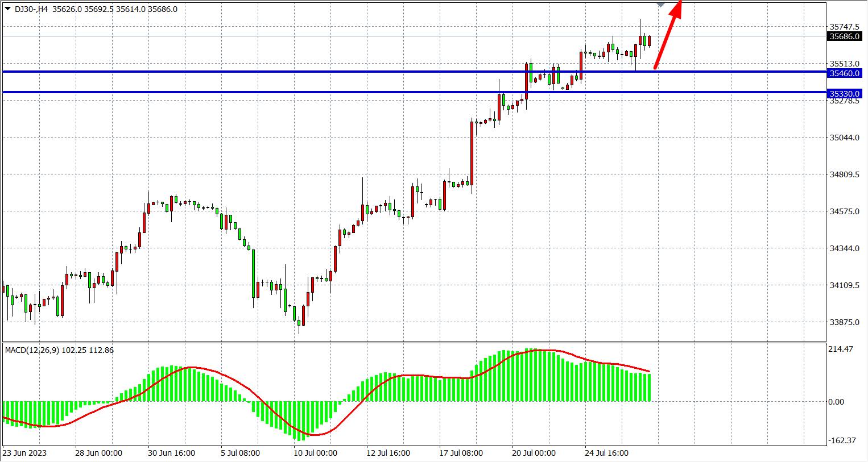Select the blue horizontal line at 35330.0
The width and height of the screenshot is (868, 462).
(x=341, y=92)
